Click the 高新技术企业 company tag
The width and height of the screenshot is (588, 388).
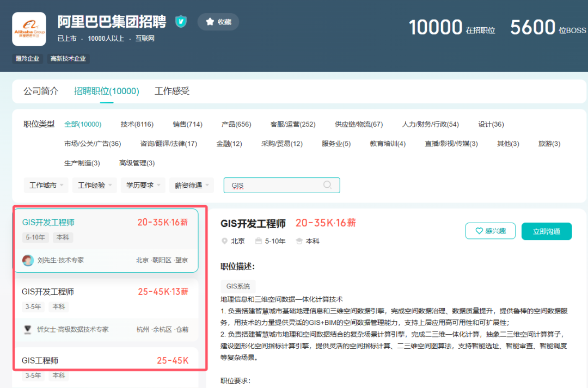pos(68,58)
